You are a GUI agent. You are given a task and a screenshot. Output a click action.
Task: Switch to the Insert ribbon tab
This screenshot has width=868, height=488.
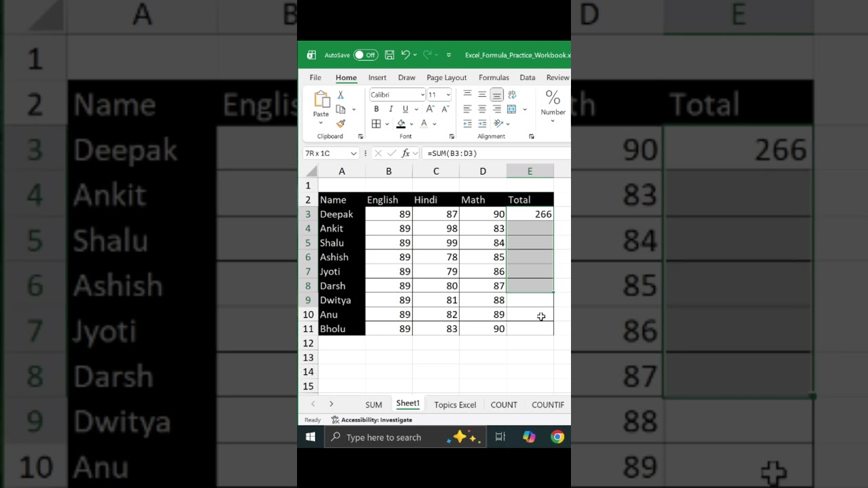377,77
